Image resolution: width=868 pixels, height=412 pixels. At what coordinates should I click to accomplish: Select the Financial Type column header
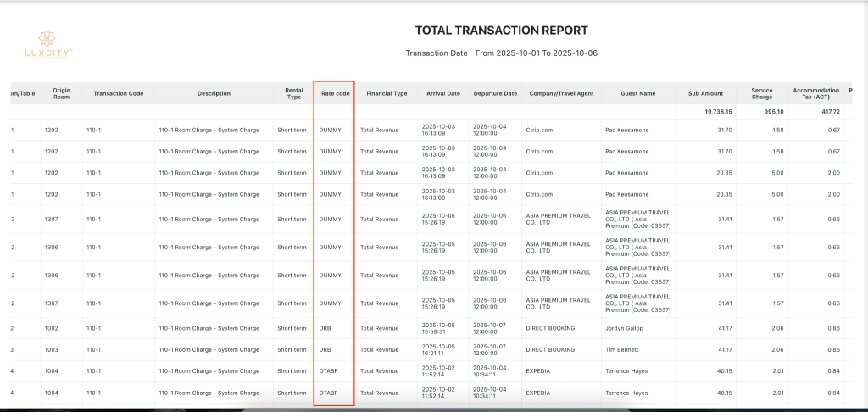click(387, 93)
